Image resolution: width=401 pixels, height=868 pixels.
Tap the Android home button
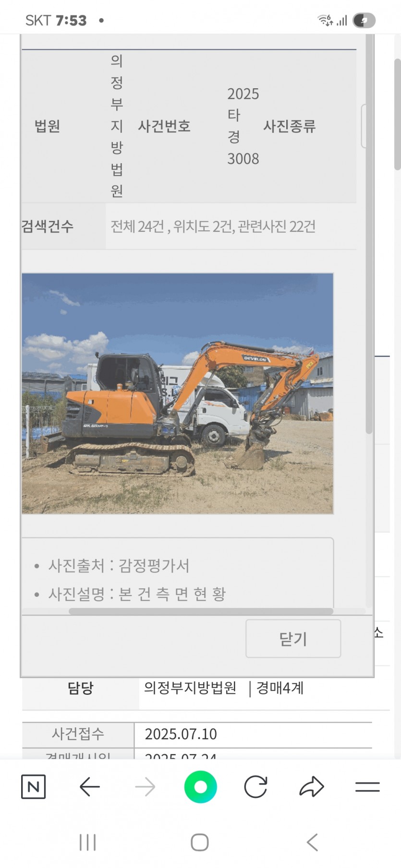coord(200,842)
